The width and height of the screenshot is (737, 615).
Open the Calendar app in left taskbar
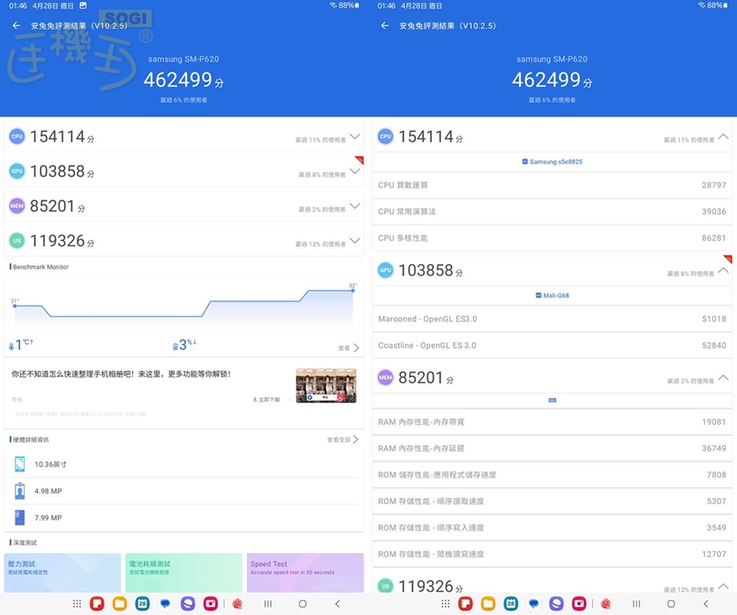[x=142, y=604]
